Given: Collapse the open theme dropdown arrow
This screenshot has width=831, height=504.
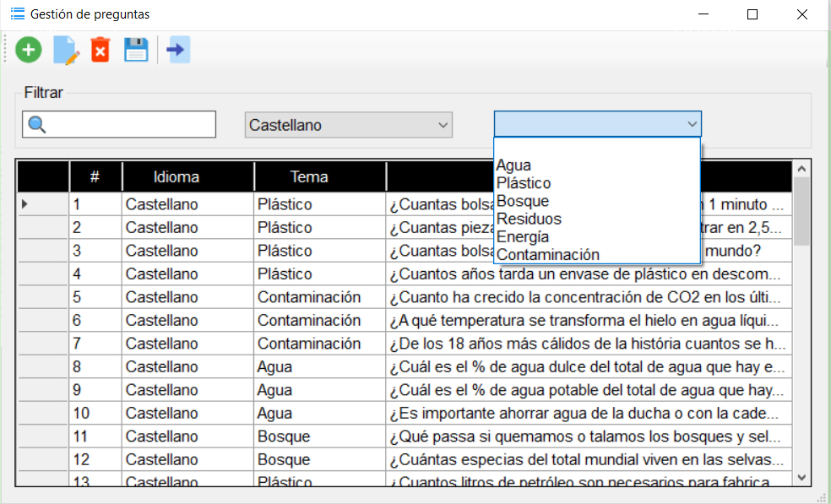Looking at the screenshot, I should point(692,124).
